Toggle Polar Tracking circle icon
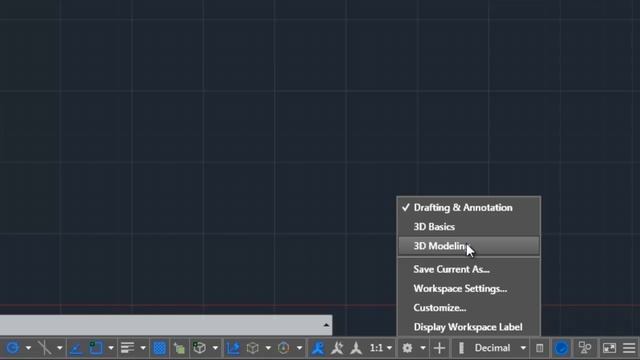640x360 pixels. (x=13, y=348)
